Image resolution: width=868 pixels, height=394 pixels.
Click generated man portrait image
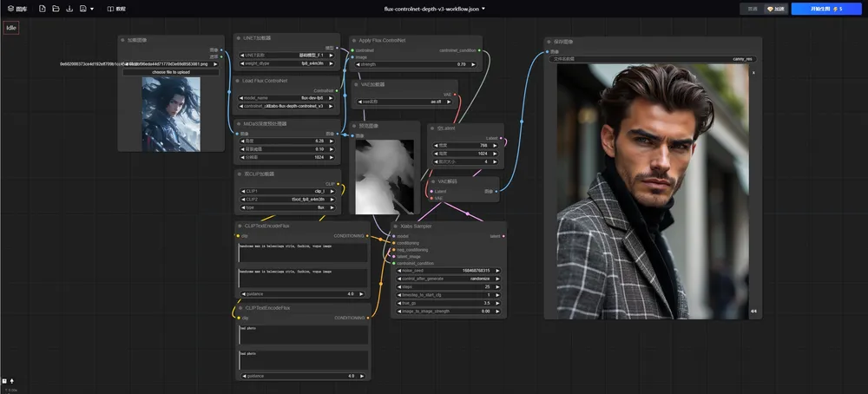[x=653, y=192]
